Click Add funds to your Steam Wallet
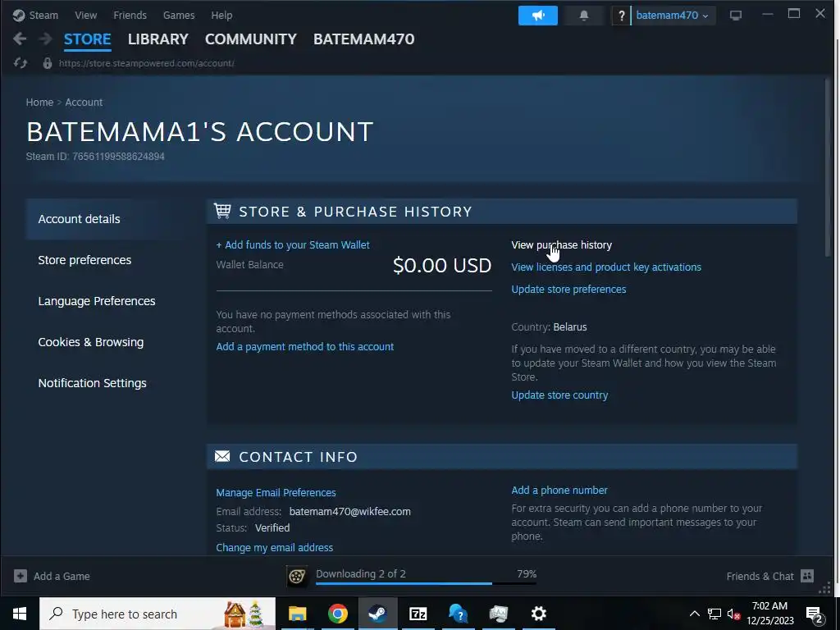The width and height of the screenshot is (840, 630). [293, 244]
